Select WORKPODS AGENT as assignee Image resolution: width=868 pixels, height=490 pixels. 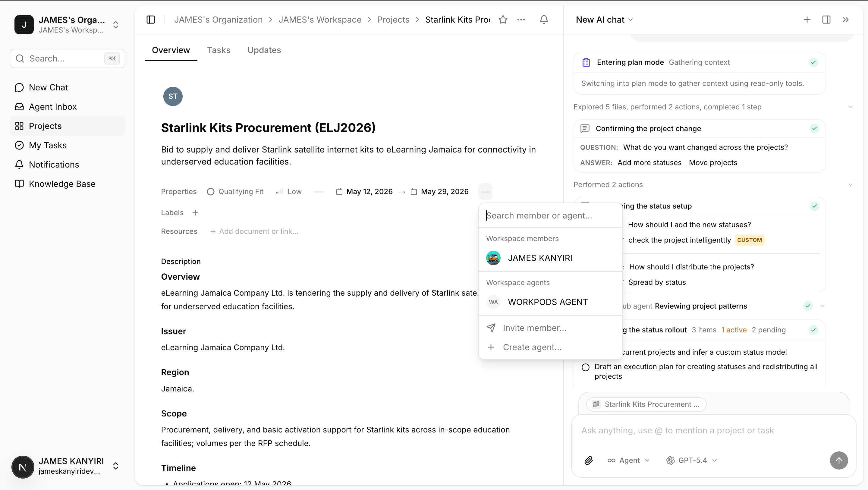[x=550, y=302]
